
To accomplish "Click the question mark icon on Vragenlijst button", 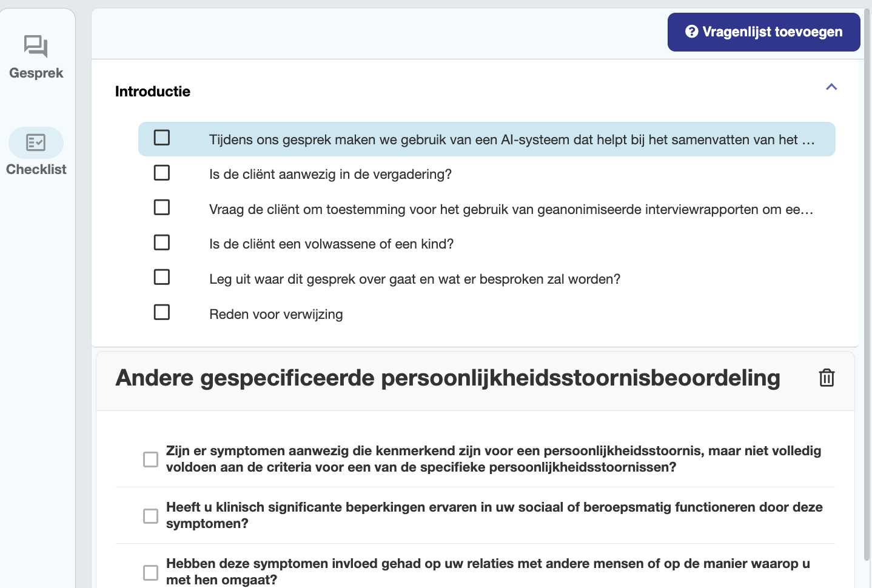I will tap(691, 32).
